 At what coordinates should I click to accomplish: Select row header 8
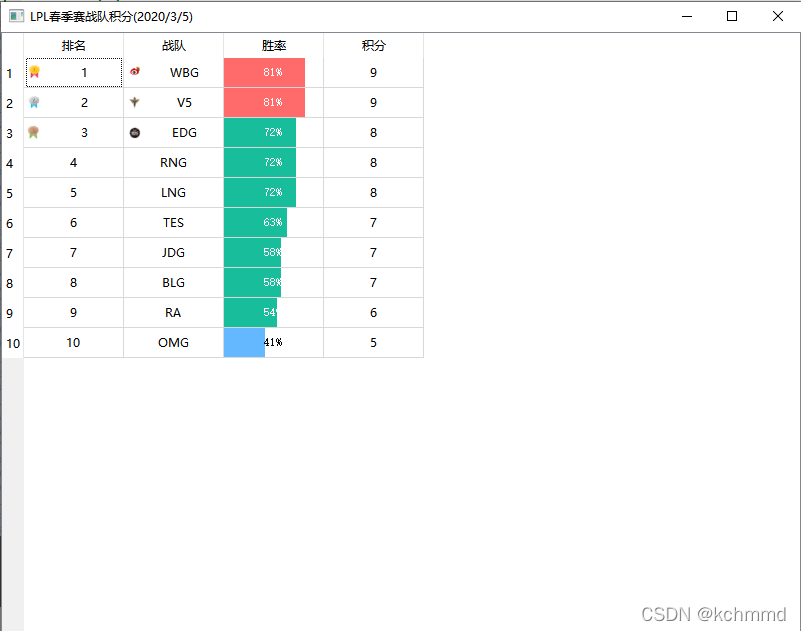[12, 283]
